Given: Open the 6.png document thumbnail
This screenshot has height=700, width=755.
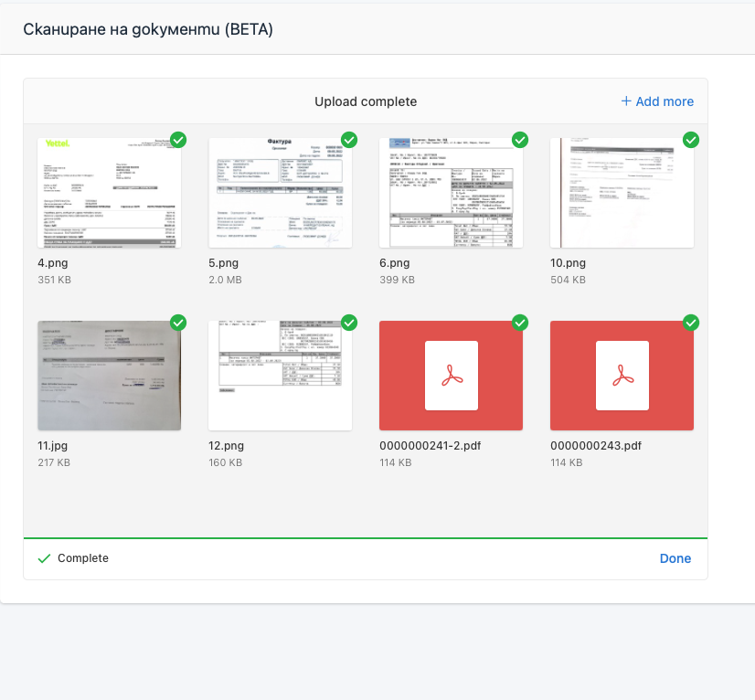Looking at the screenshot, I should point(452,193).
